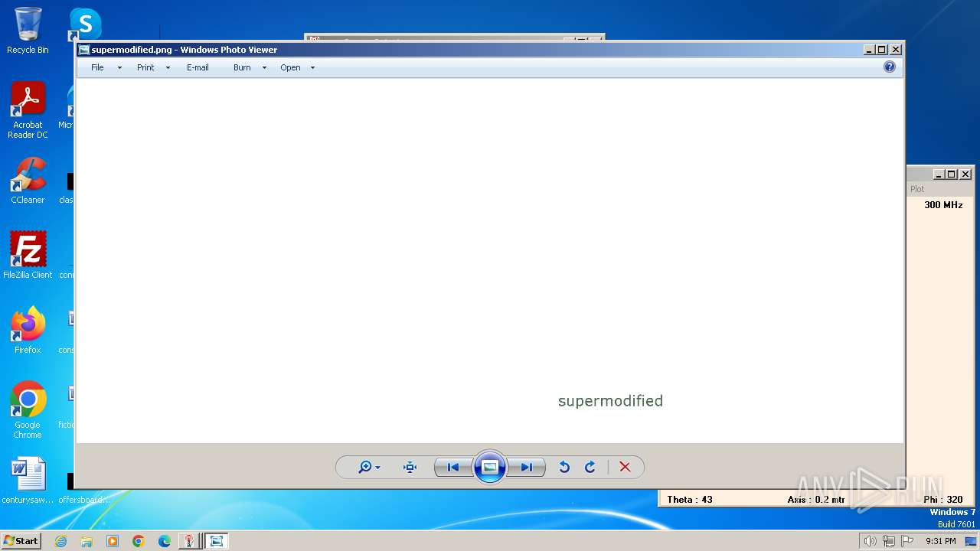Viewport: 980px width, 551px height.
Task: Open the Skype desktop icon
Action: tap(85, 24)
